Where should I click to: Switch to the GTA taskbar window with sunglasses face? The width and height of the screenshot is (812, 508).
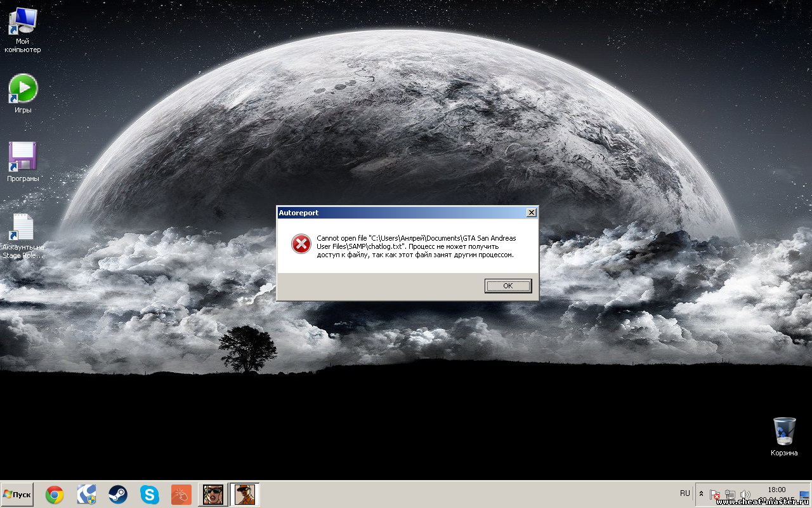[213, 495]
